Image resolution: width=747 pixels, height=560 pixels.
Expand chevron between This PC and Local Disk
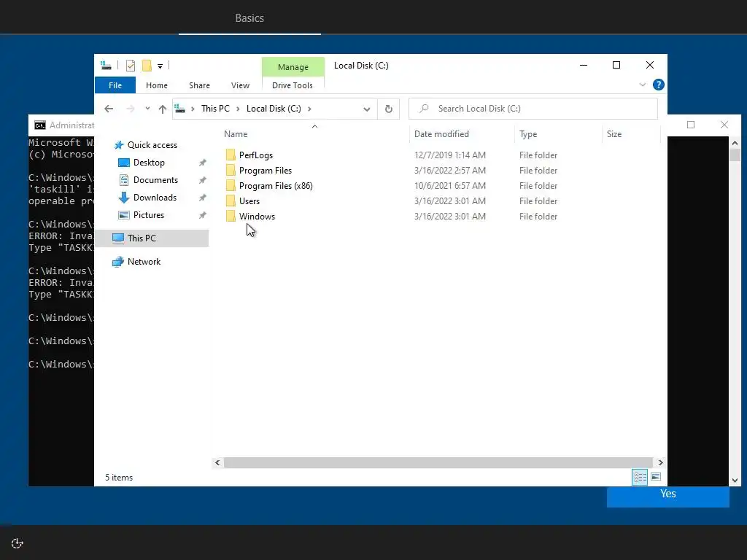click(238, 109)
